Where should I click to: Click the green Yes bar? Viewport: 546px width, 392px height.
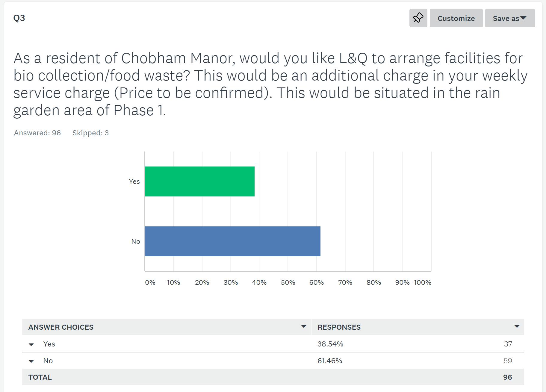(199, 181)
